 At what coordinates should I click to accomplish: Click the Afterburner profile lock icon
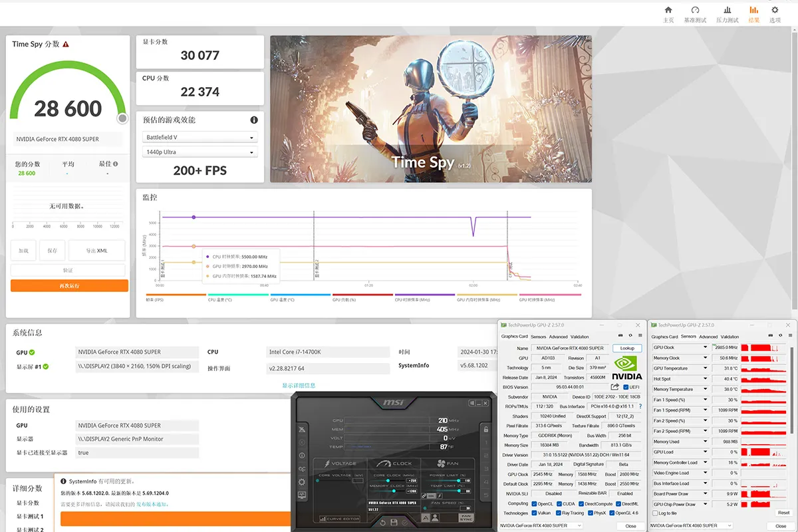click(x=486, y=430)
